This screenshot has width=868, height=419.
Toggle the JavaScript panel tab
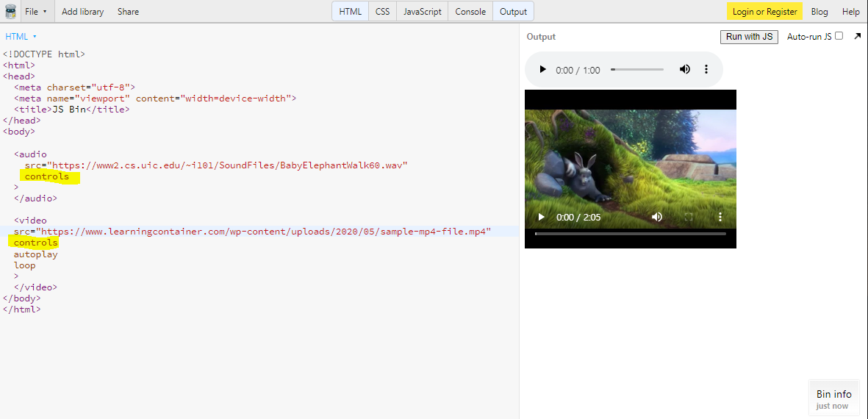click(x=423, y=12)
